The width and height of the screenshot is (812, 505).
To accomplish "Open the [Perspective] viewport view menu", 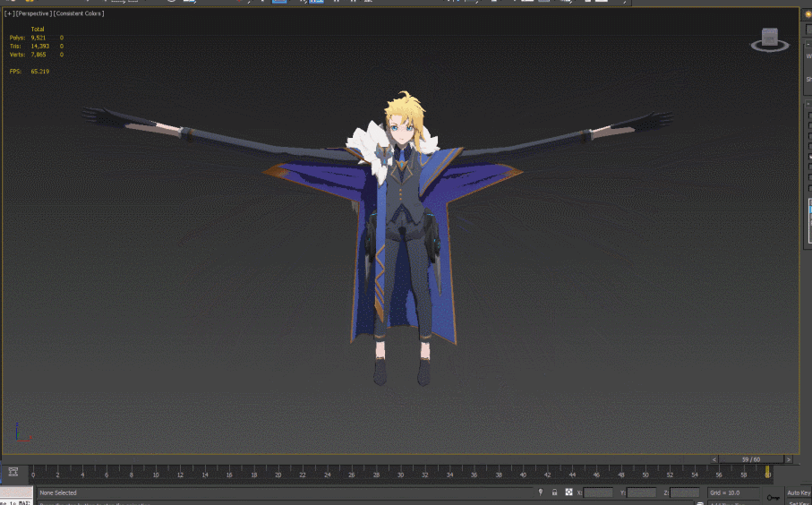I will (34, 13).
